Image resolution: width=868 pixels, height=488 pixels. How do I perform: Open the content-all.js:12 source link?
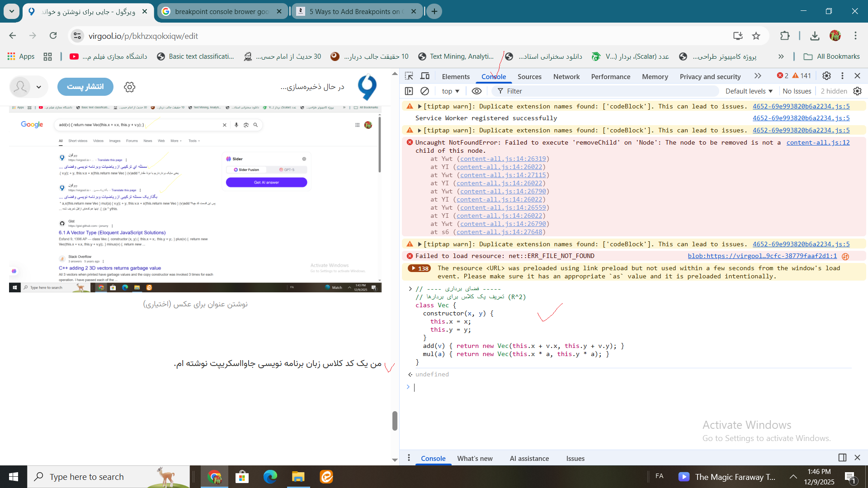coord(817,142)
